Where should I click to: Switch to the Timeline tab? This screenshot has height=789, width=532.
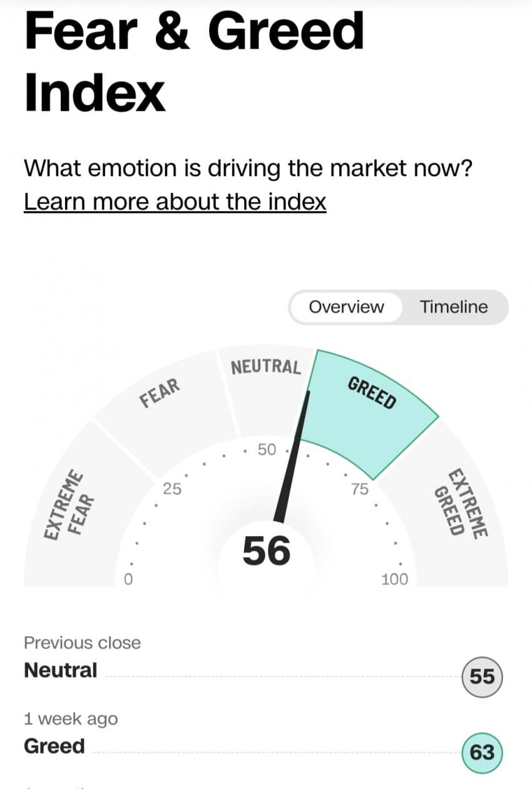[x=454, y=307]
